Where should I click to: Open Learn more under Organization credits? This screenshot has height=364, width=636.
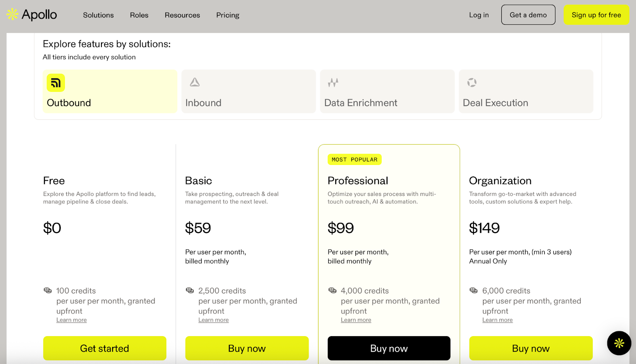click(x=497, y=320)
